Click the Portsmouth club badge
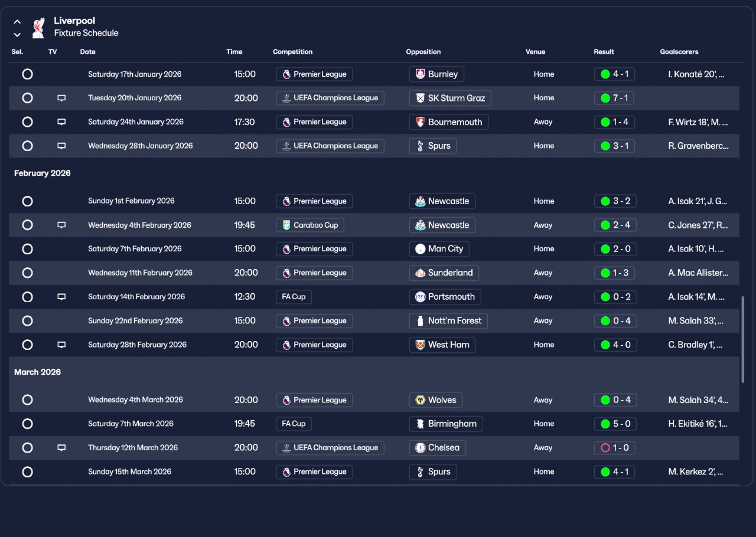This screenshot has width=756, height=537. [420, 297]
